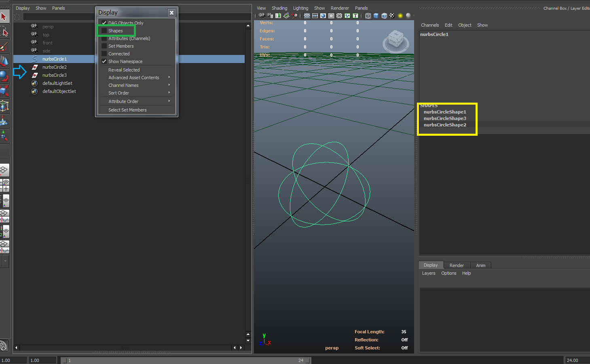
Task: Click the yellow use-all-lights icon
Action: click(x=400, y=16)
